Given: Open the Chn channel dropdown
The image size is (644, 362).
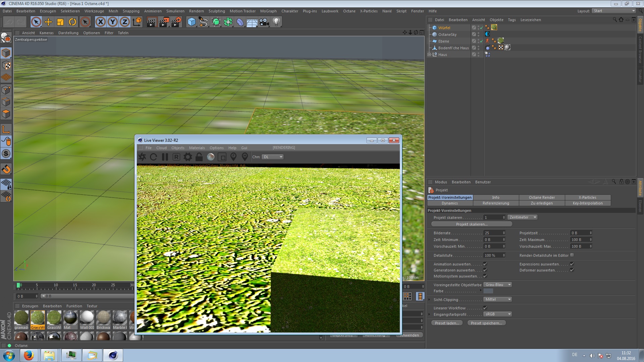Looking at the screenshot, I should pos(273,157).
